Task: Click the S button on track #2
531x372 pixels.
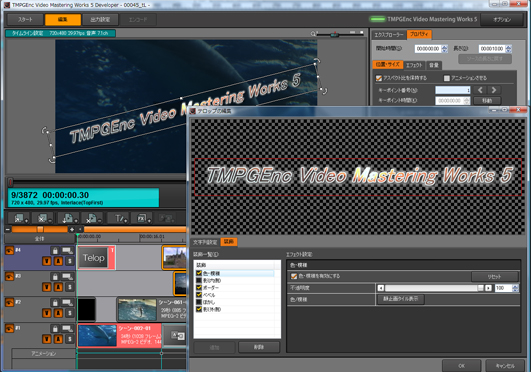Action: click(70, 313)
